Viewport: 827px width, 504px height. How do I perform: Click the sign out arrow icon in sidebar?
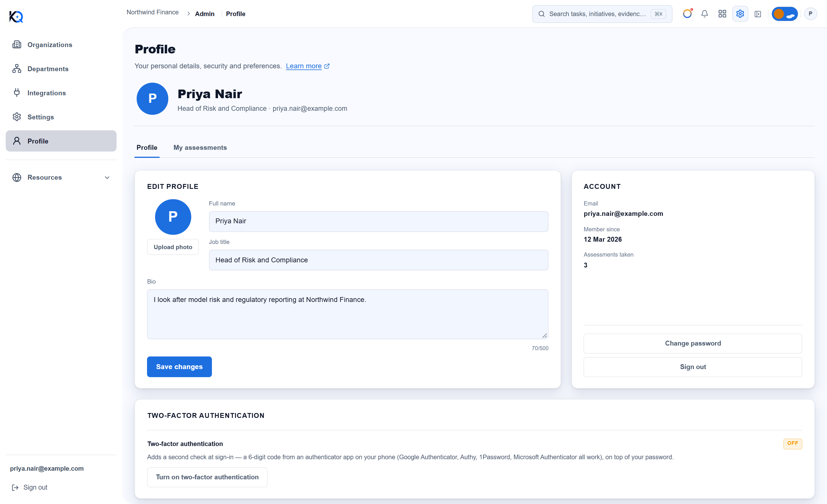click(15, 487)
